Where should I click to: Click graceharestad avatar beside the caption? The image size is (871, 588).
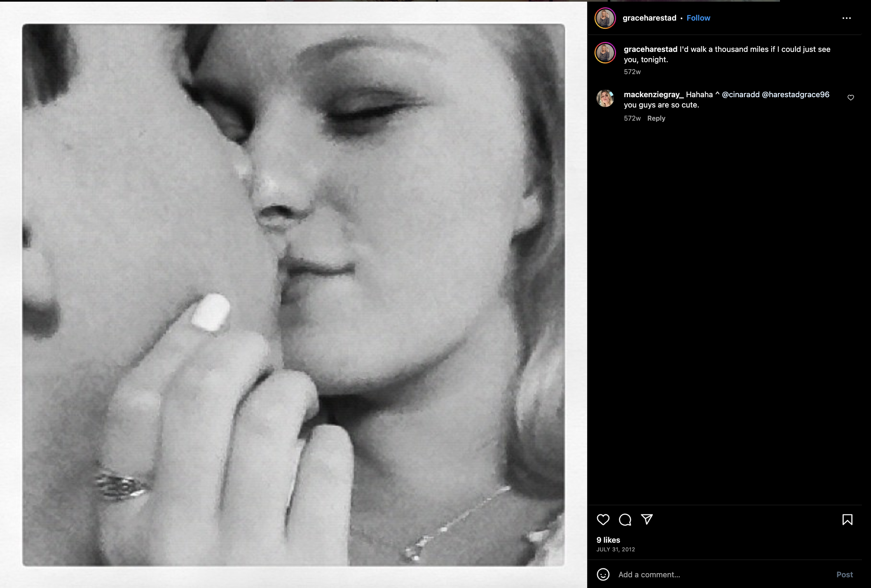(605, 53)
